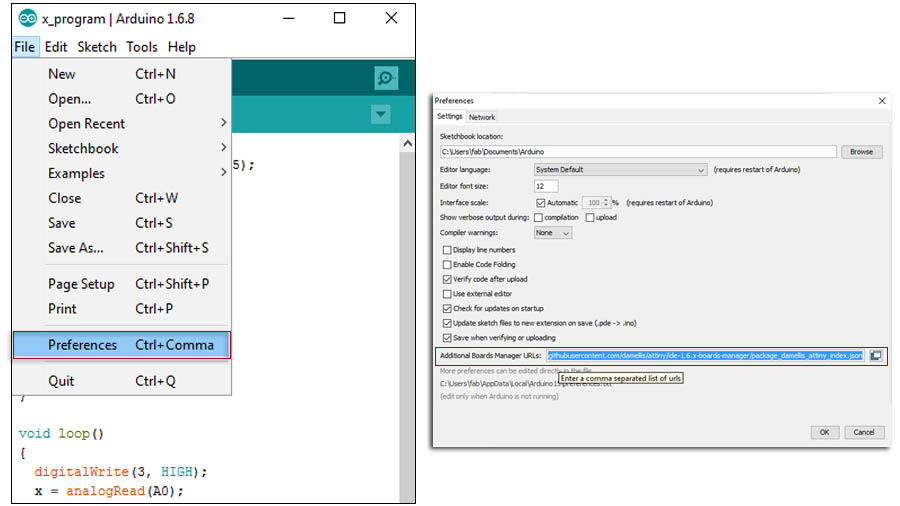900x506 pixels.
Task: Click the 'digitalWrite(3, HIGH);' code line
Action: [121, 472]
